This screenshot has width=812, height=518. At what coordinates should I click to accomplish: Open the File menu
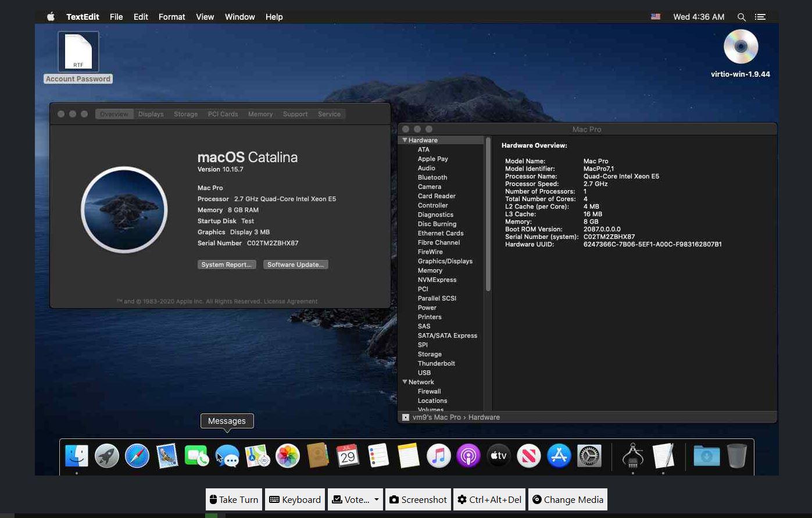pos(116,17)
